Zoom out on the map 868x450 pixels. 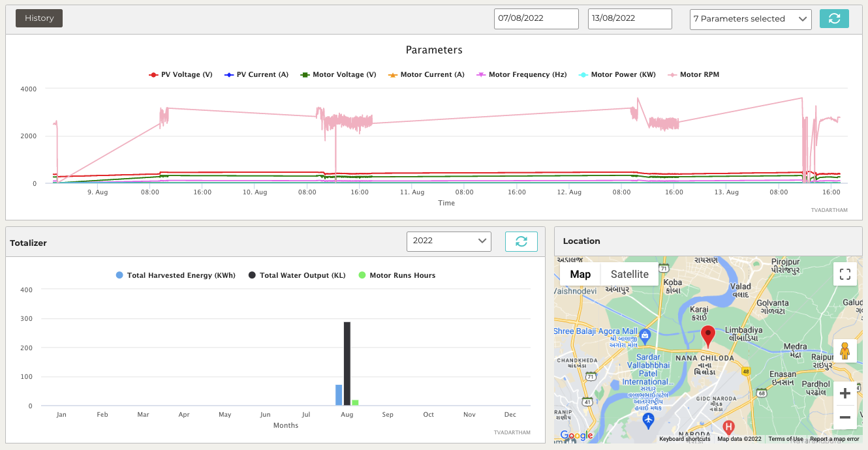pyautogui.click(x=845, y=417)
